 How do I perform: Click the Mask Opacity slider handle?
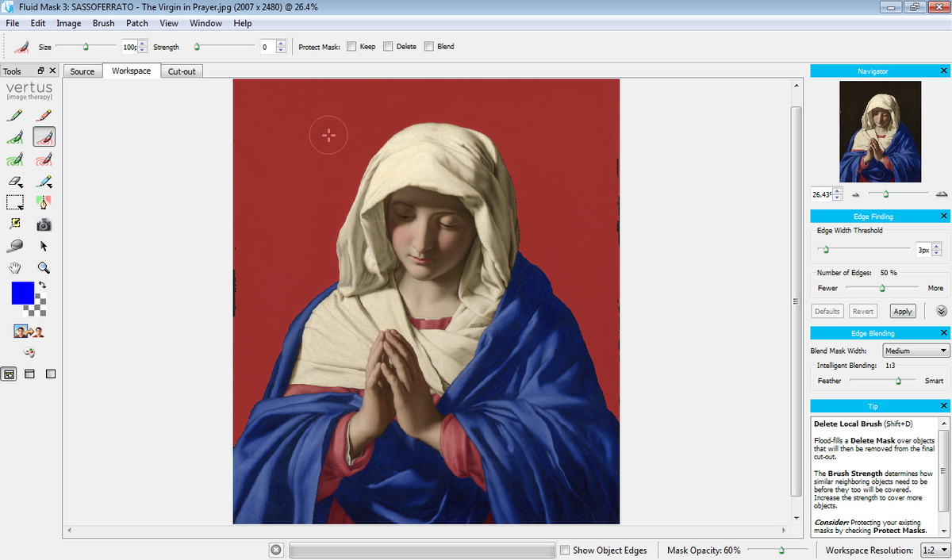point(781,550)
